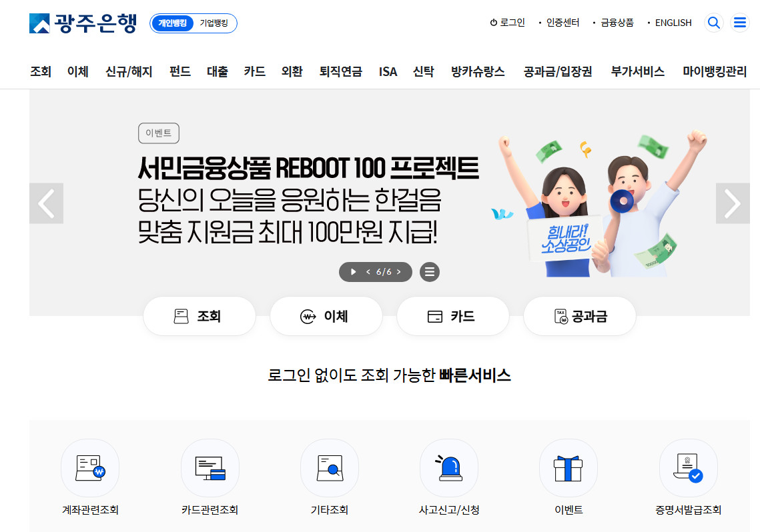Viewport: 760px width, 532px height.
Task: Click the 카드 quick button
Action: 452,316
